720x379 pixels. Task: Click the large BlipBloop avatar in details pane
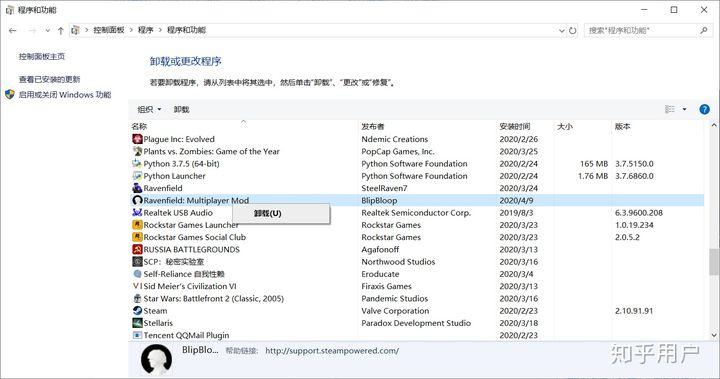157,359
